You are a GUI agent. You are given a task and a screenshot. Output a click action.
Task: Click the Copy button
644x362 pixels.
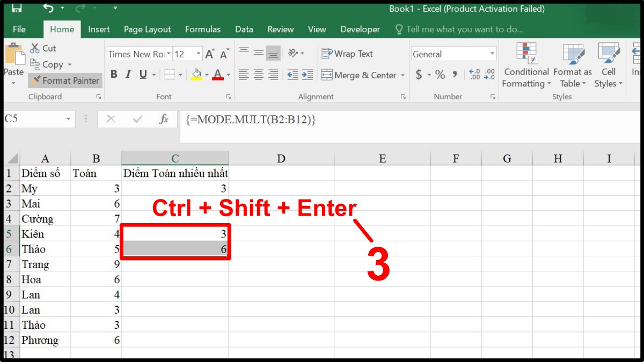coord(47,64)
